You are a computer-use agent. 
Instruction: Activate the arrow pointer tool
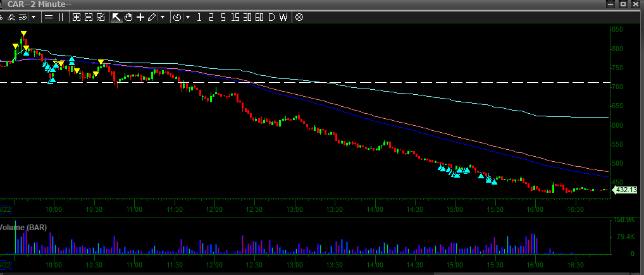pos(116,17)
